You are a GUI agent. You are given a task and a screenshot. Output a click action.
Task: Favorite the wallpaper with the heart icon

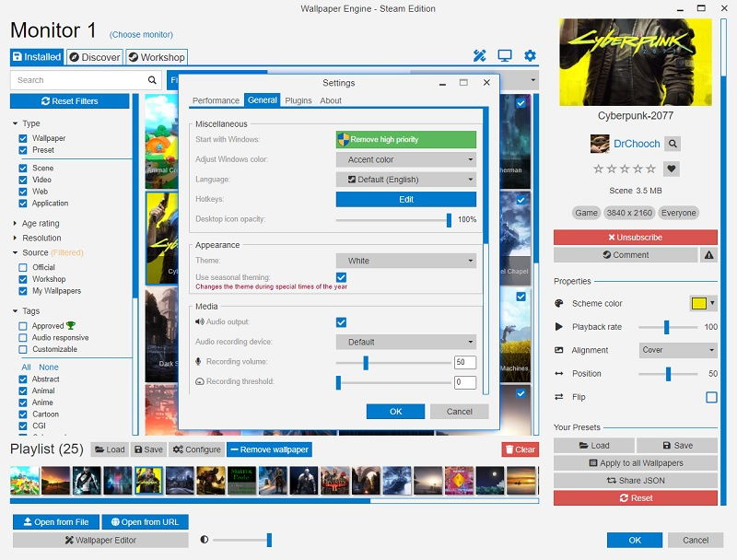pos(673,169)
